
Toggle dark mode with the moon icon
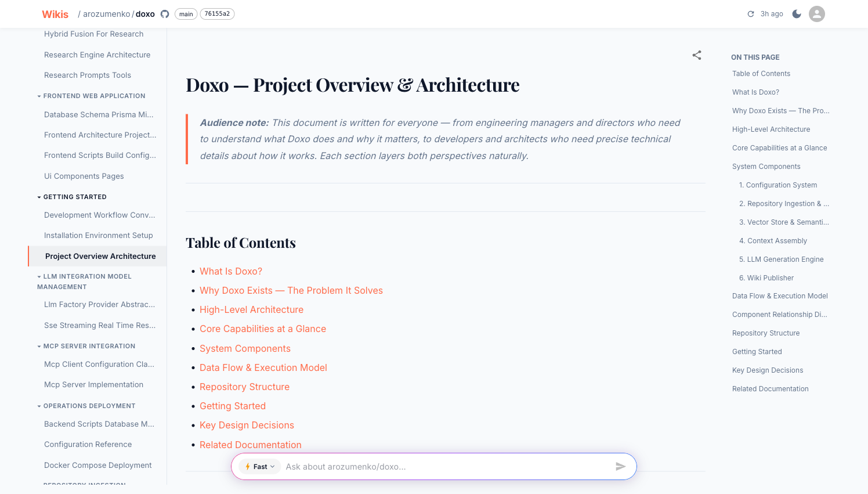click(797, 13)
